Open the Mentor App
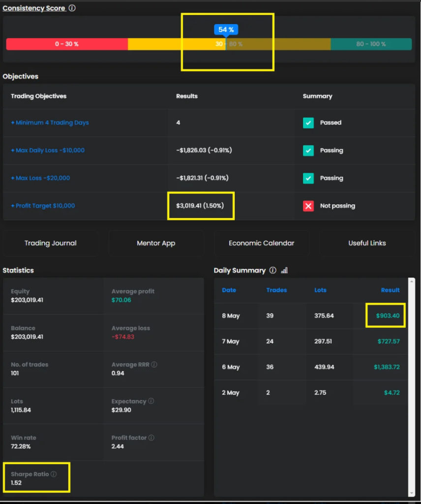The image size is (421, 504). (156, 243)
